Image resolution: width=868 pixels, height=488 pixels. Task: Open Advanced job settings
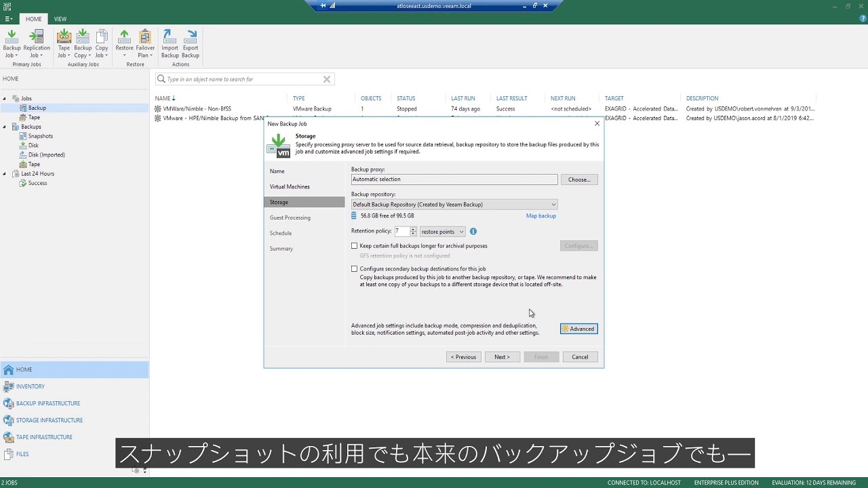point(579,329)
